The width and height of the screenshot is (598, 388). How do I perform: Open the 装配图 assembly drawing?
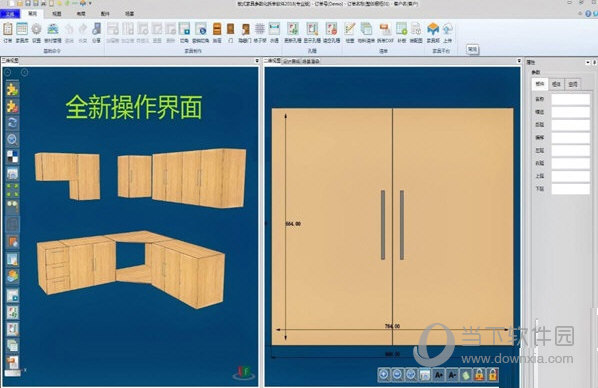(x=416, y=32)
